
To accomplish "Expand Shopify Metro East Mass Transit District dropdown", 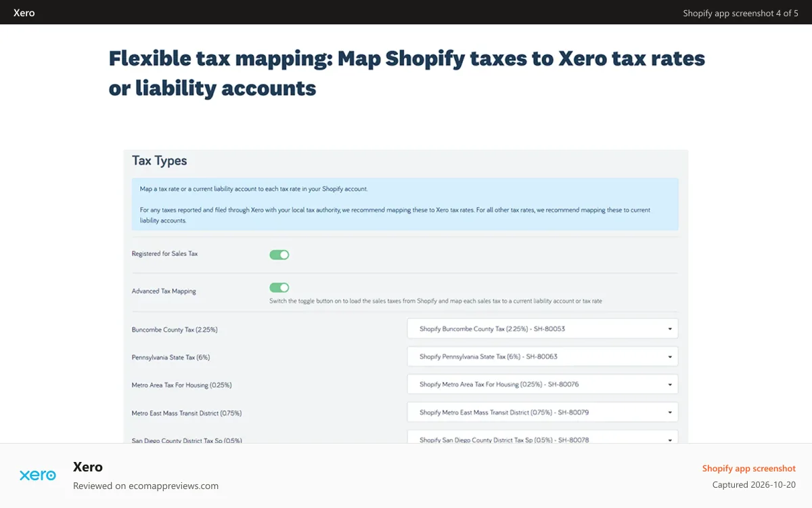I will click(x=543, y=412).
